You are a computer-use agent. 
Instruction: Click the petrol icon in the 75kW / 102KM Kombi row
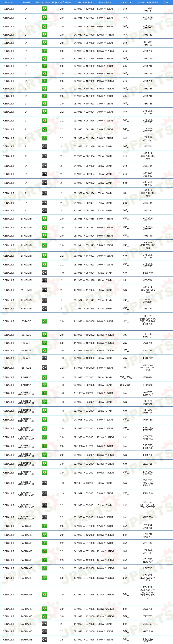pyautogui.click(x=44, y=245)
